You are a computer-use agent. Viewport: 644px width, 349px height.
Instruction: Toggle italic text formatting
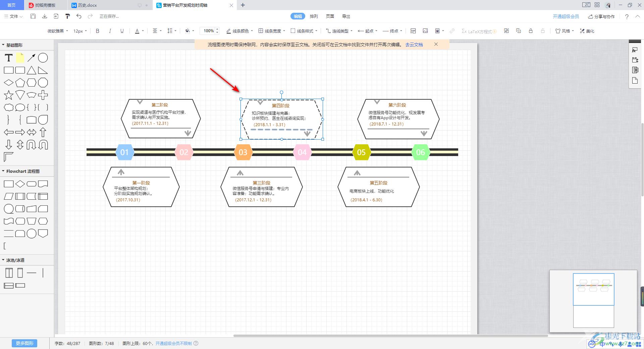tap(110, 31)
